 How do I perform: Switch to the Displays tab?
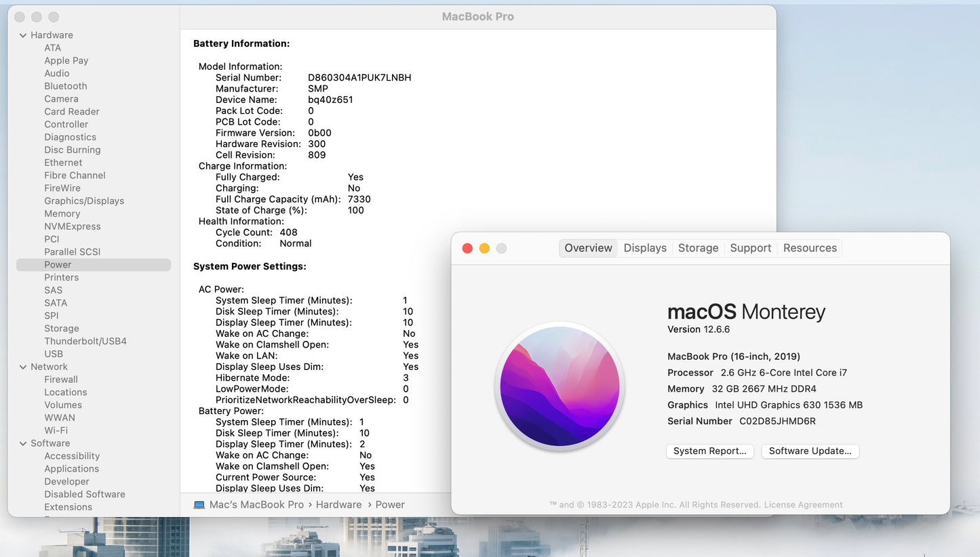(x=644, y=248)
